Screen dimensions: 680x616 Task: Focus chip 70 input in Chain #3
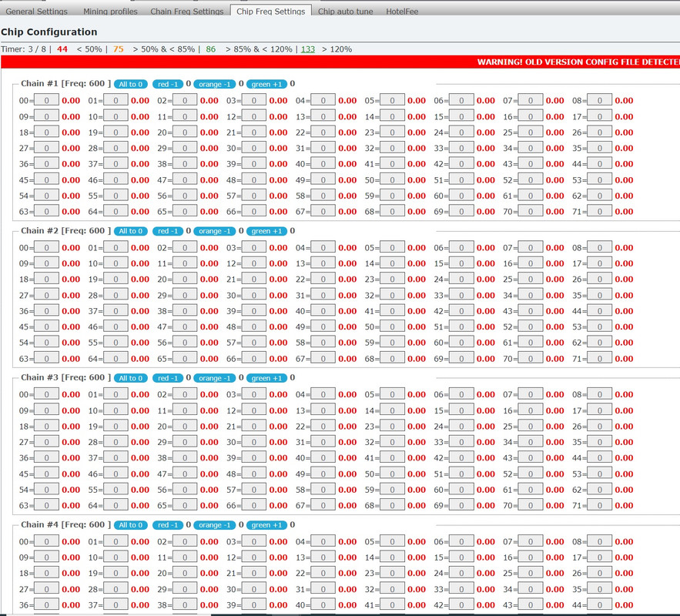pyautogui.click(x=531, y=505)
